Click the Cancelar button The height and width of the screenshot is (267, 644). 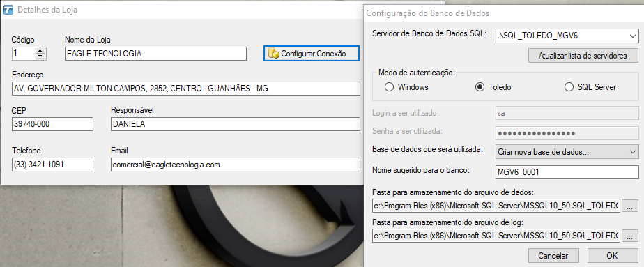click(553, 256)
